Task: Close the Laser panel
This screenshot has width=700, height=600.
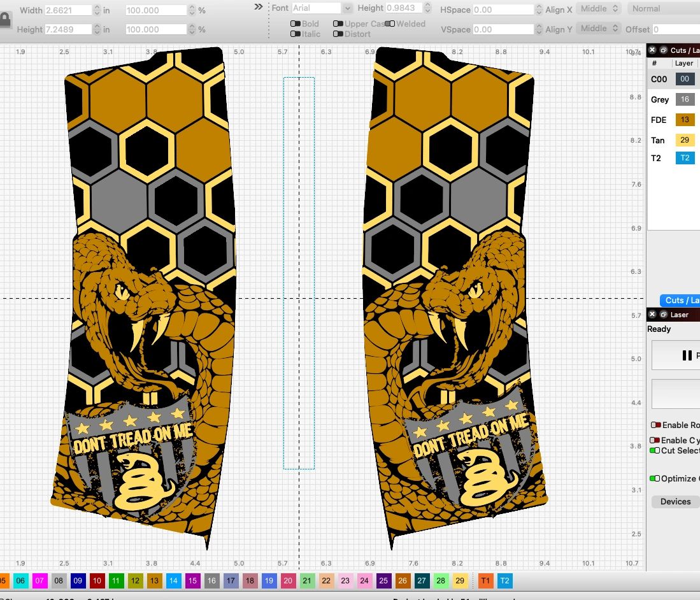Action: 652,315
